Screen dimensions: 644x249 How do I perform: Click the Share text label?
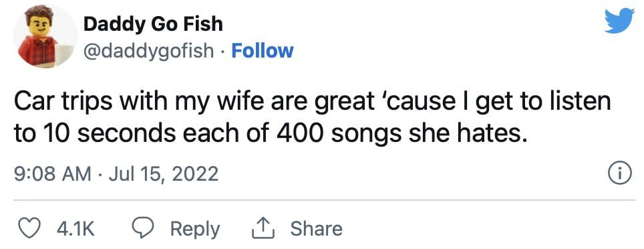tap(316, 228)
